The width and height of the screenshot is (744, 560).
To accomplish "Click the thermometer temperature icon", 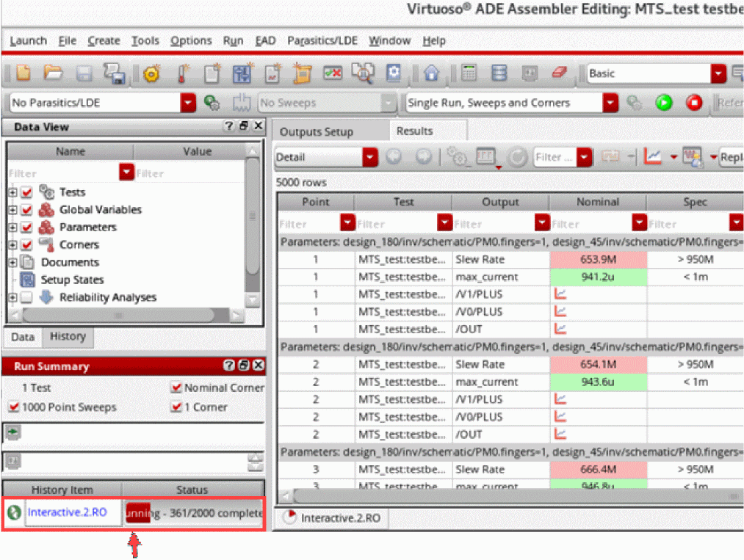I will point(183,73).
